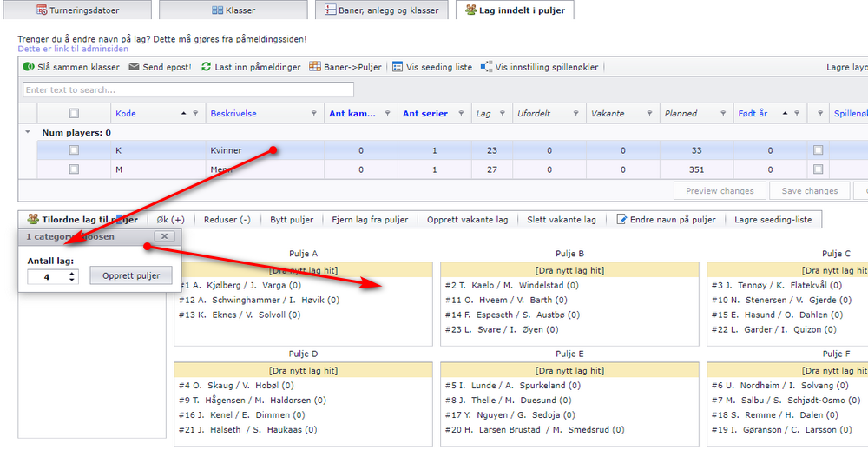The width and height of the screenshot is (868, 457).
Task: Select the Lag inndelt i puljer tab
Action: point(515,10)
